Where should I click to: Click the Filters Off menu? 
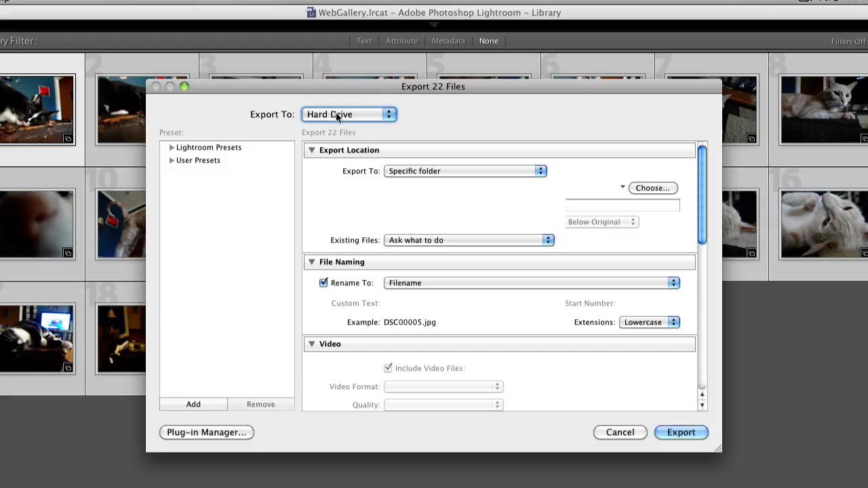pyautogui.click(x=848, y=41)
